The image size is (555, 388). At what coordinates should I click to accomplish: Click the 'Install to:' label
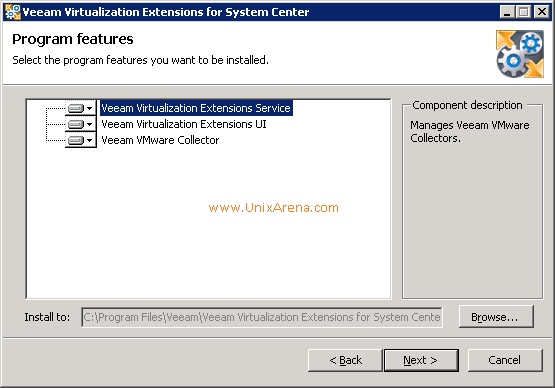coord(47,317)
